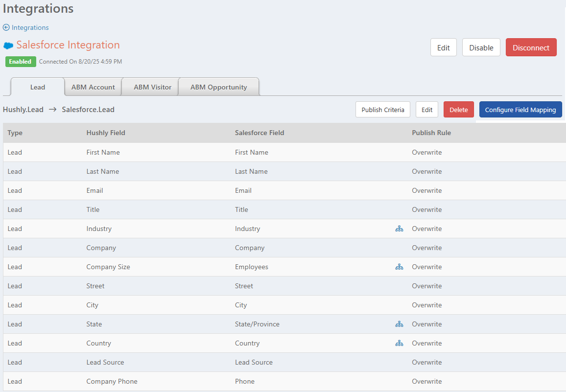Disconnect the Salesforce integration
The image size is (566, 392).
531,47
